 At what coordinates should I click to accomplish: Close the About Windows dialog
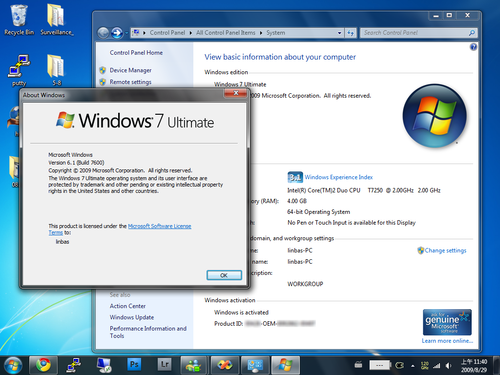236,93
